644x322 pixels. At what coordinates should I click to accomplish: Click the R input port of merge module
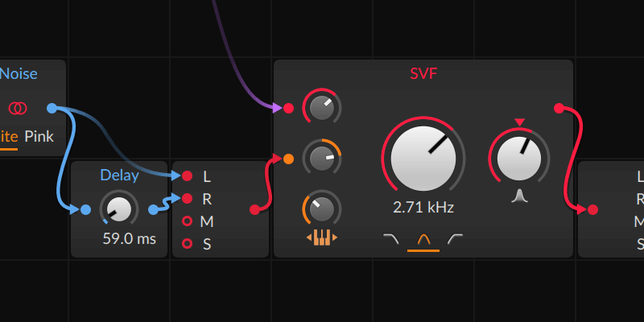pos(187,199)
